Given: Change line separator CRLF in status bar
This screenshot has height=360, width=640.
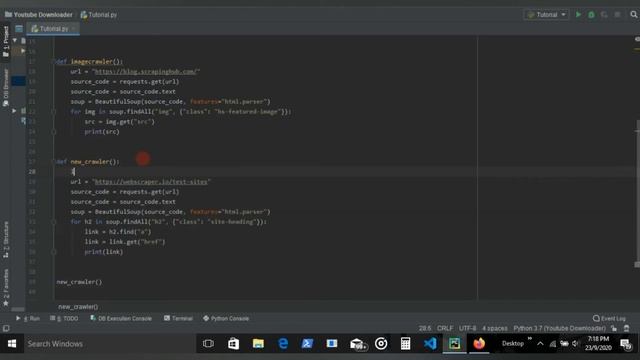Looking at the screenshot, I should tap(445, 328).
